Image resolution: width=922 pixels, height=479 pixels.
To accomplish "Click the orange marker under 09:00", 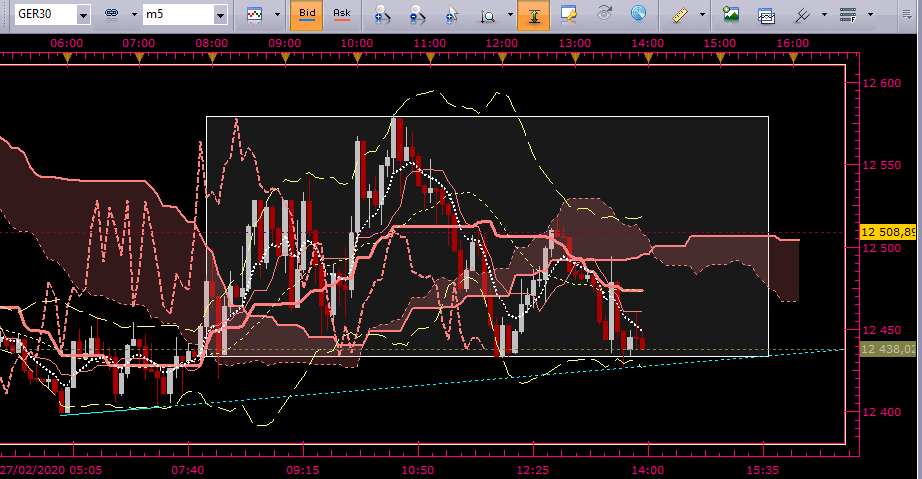I will 285,58.
